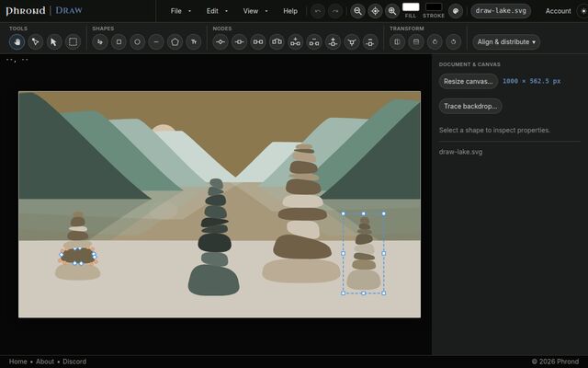The width and height of the screenshot is (588, 368).
Task: Open the Discord footer link
Action: click(74, 362)
